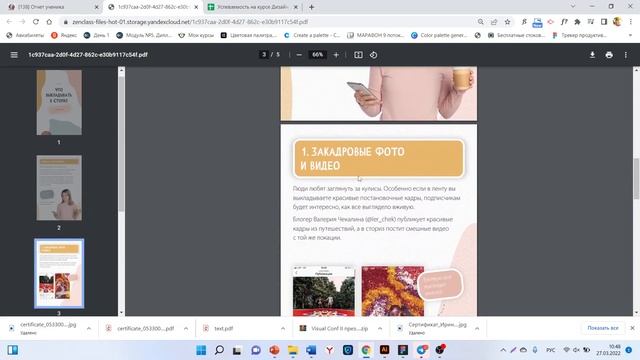Go to browser home page
This screenshot has height=360, width=640.
(x=49, y=22)
